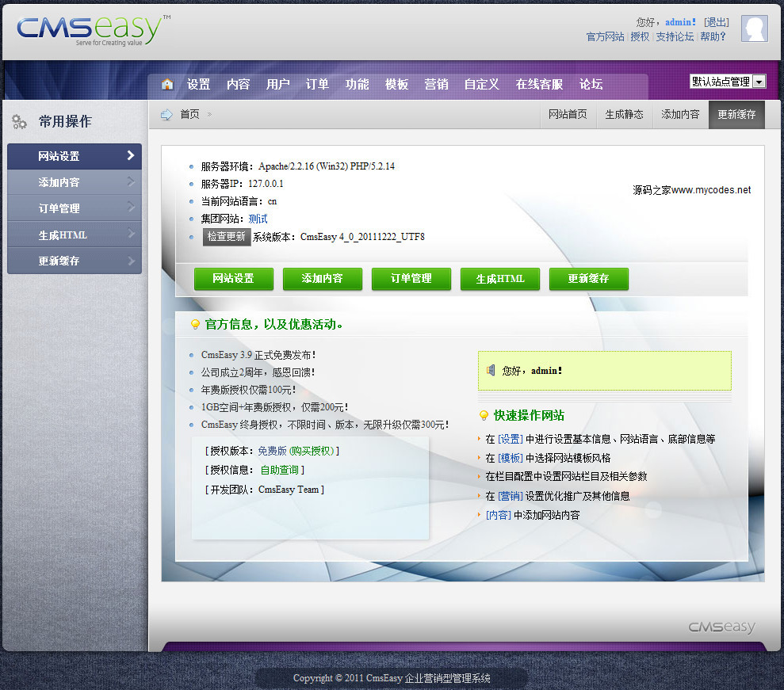Open the 内容 menu
Screen dimensions: 784x690
coord(238,84)
